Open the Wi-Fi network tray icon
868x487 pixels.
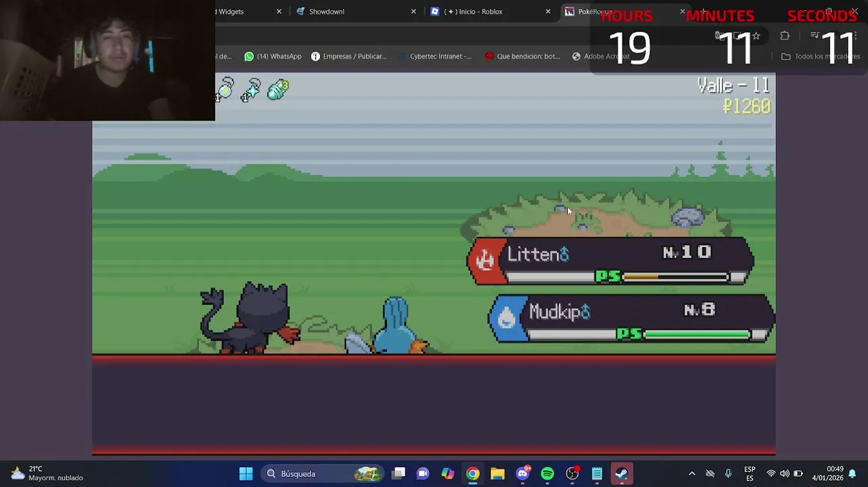coord(771,473)
